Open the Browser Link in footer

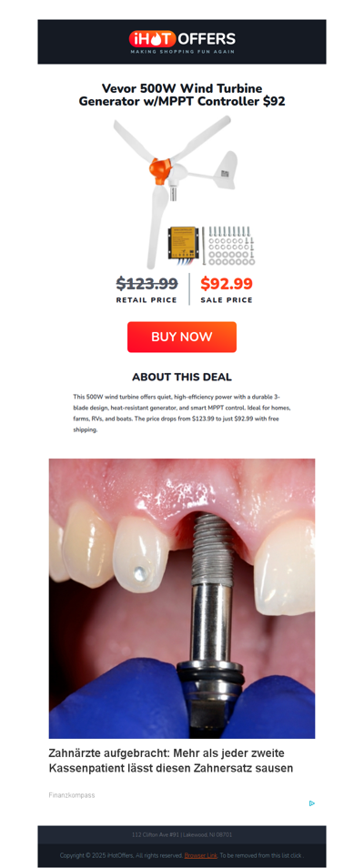pyautogui.click(x=200, y=855)
